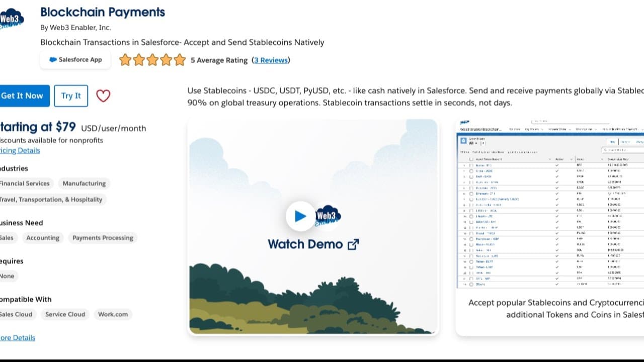Viewport: 644px width, 362px height.
Task: Select the Accounting business need tag
Action: coord(43,238)
